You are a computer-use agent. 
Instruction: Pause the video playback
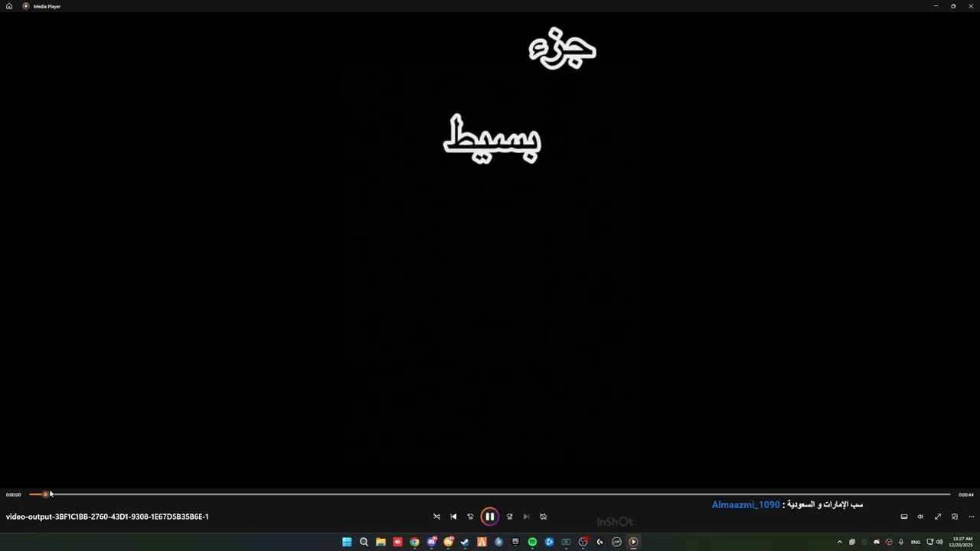click(x=490, y=517)
